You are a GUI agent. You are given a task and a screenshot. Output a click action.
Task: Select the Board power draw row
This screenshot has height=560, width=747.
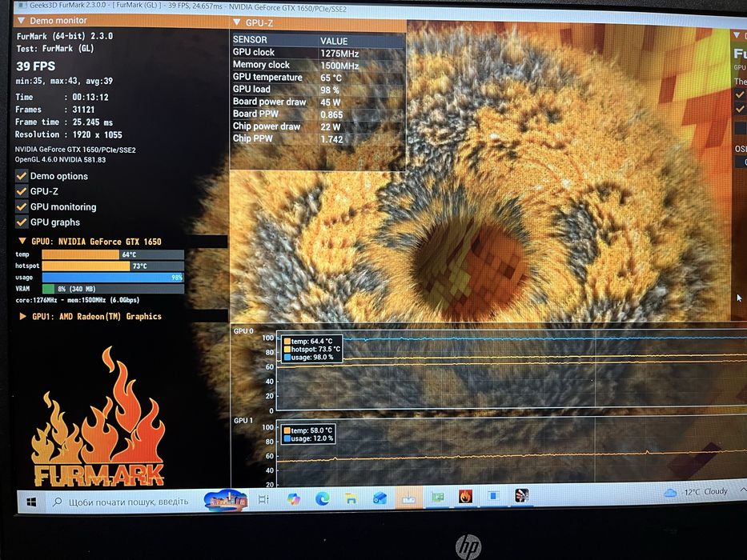[x=318, y=102]
